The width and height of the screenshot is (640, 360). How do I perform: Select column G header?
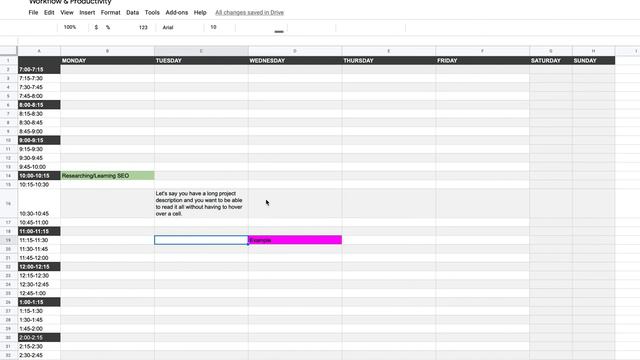(551, 51)
